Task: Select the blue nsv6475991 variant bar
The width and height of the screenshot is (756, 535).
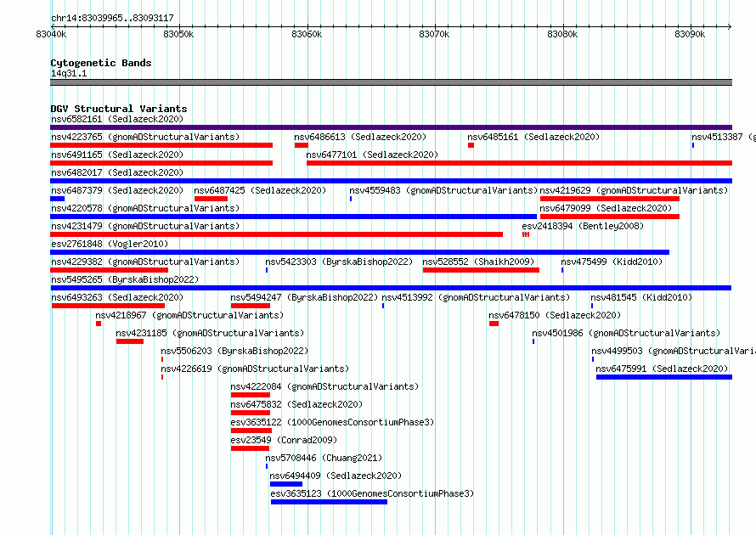Action: (664, 377)
